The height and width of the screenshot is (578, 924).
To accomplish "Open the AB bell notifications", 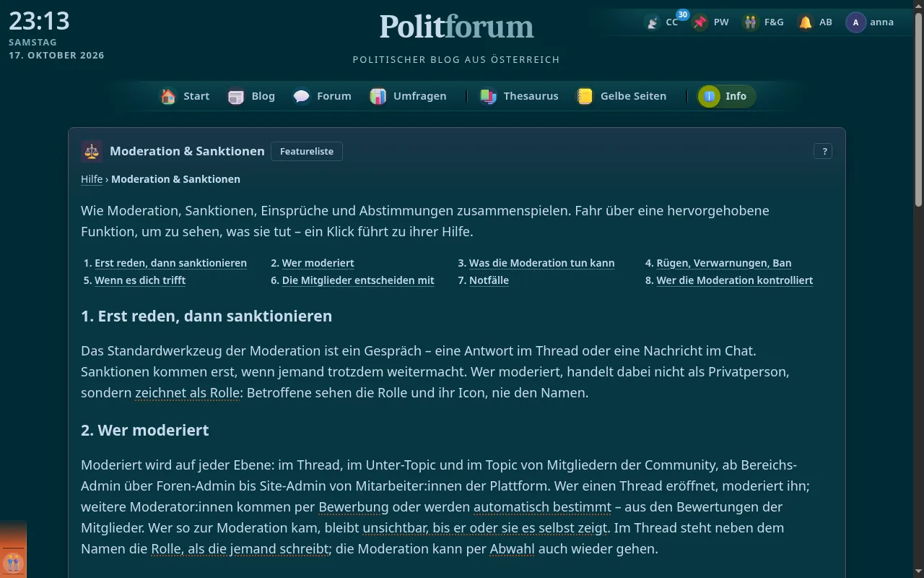I will [806, 22].
